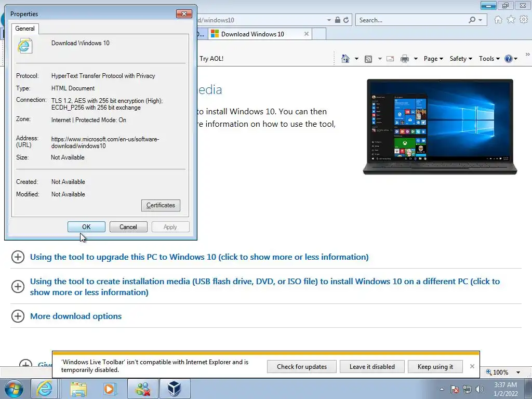
Task: Launch Windows Media Player from the taskbar
Action: pos(109,389)
